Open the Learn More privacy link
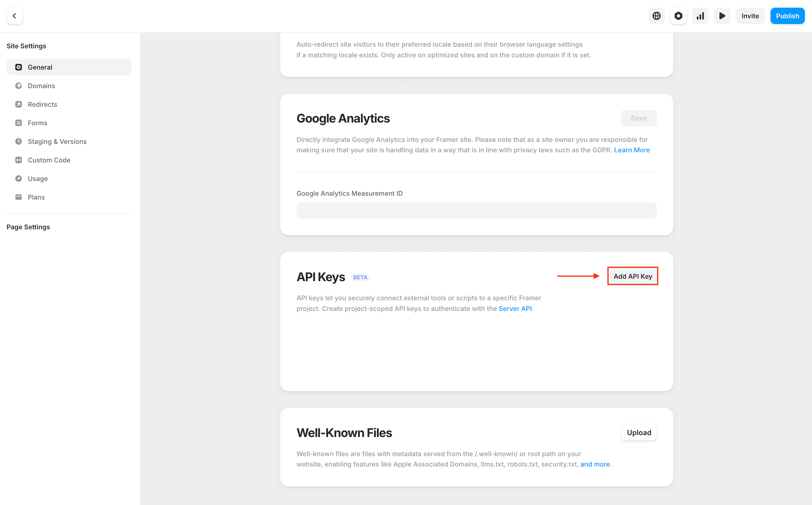The image size is (812, 505). [x=632, y=150]
